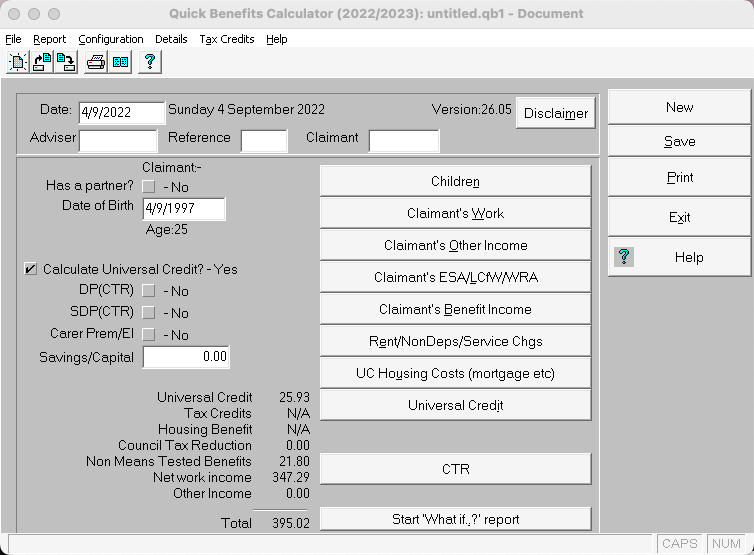Open Claimant's Other Income section

pos(455,245)
